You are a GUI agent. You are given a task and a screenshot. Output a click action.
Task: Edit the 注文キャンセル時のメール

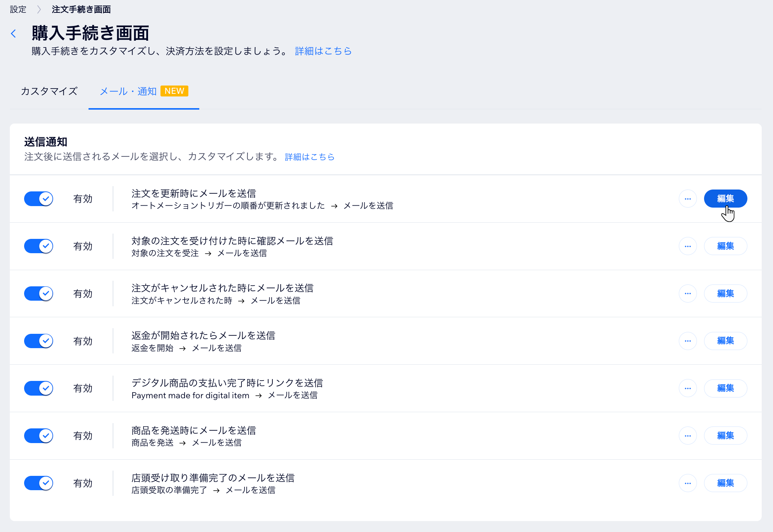click(x=726, y=294)
